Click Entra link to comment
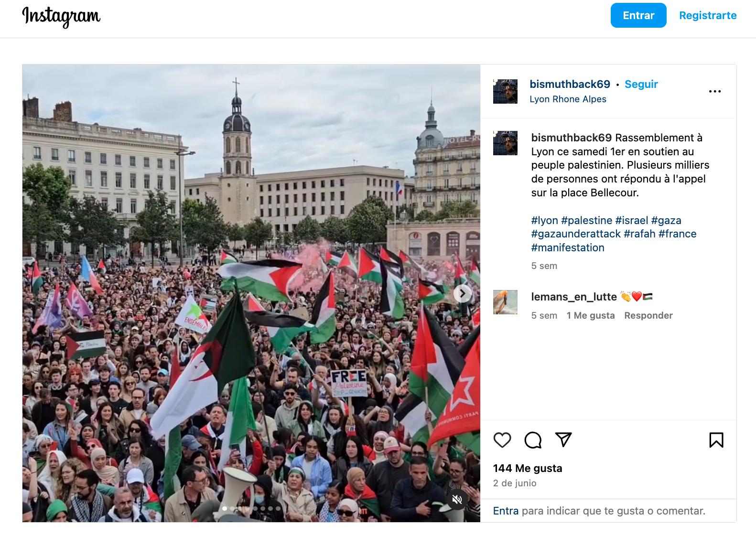This screenshot has height=536, width=756. point(506,511)
